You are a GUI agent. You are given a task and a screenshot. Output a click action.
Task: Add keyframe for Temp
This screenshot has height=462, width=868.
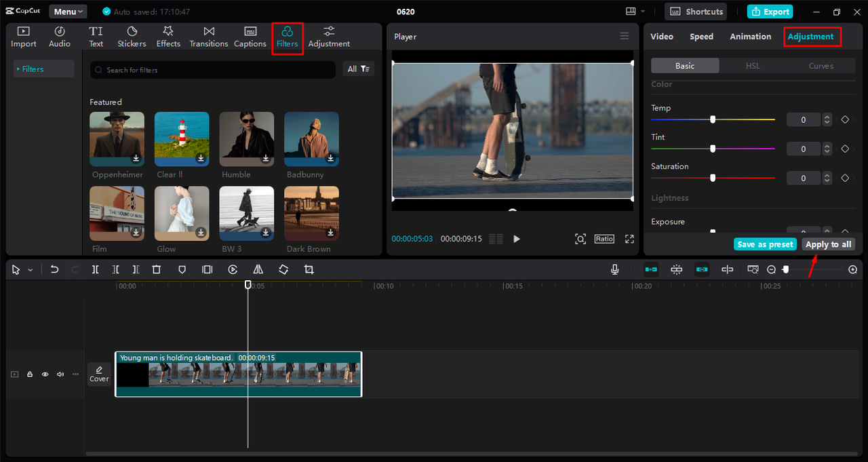pyautogui.click(x=845, y=119)
